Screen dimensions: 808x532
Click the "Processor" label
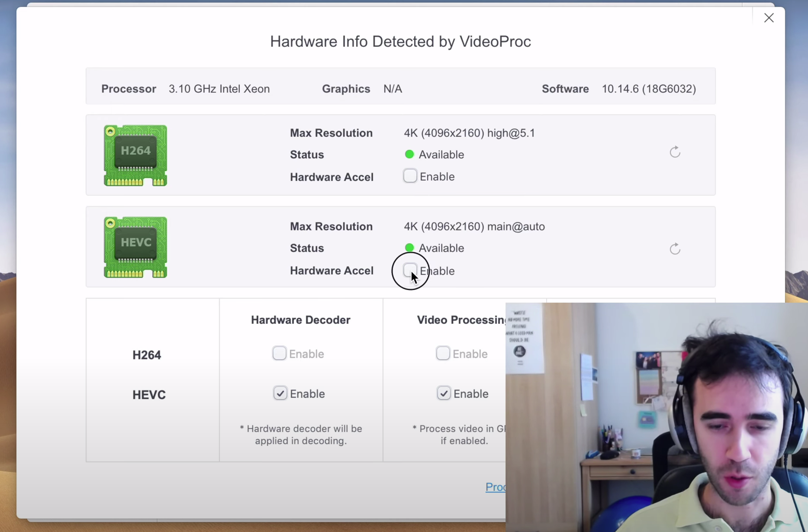coord(129,89)
